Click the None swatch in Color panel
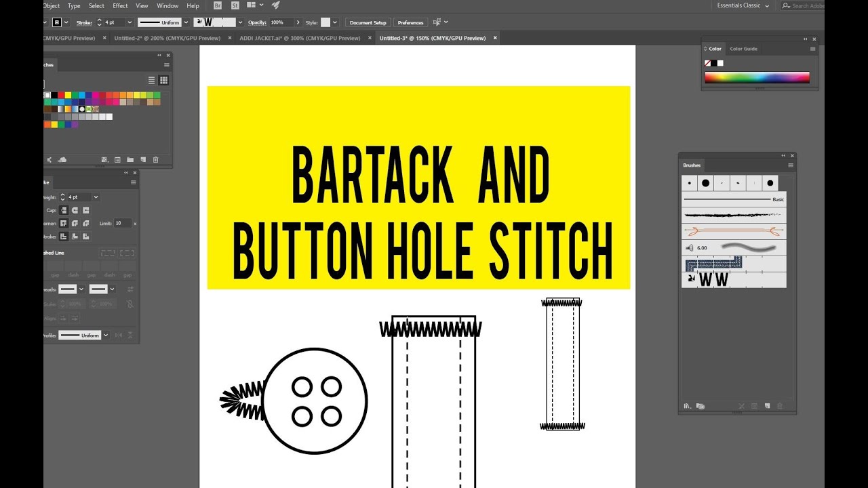The width and height of the screenshot is (868, 488). (708, 63)
